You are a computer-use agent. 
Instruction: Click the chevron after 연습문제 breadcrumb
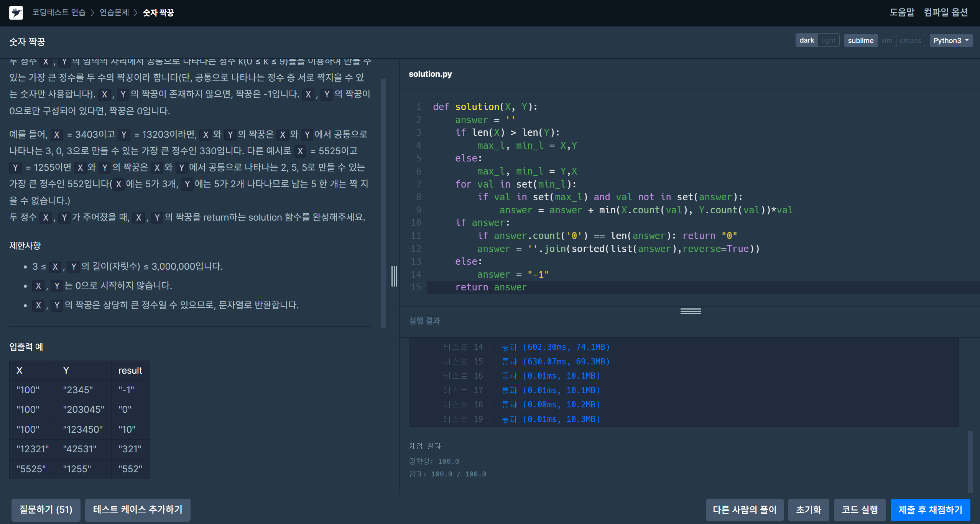[x=136, y=13]
